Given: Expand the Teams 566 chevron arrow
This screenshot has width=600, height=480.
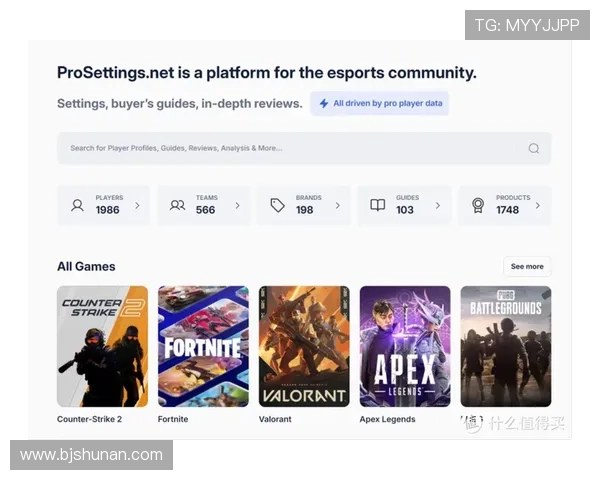Looking at the screenshot, I should pos(237,205).
